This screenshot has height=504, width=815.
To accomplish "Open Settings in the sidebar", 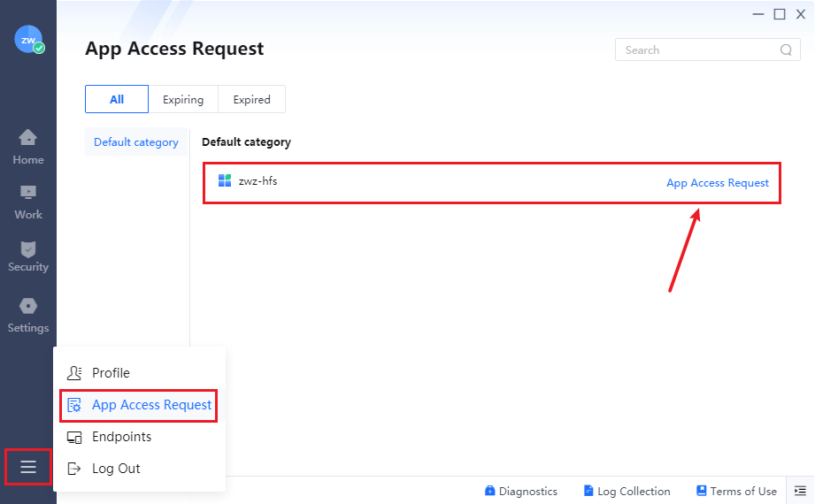I will [28, 316].
